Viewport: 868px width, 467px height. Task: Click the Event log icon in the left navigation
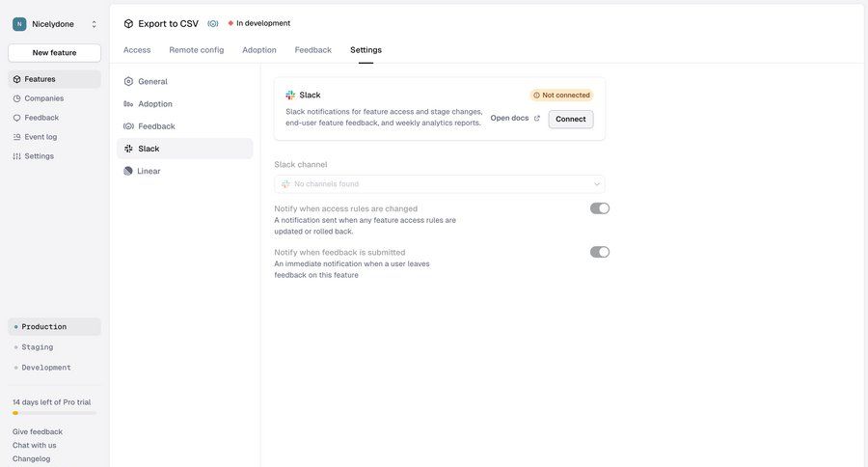coord(16,137)
